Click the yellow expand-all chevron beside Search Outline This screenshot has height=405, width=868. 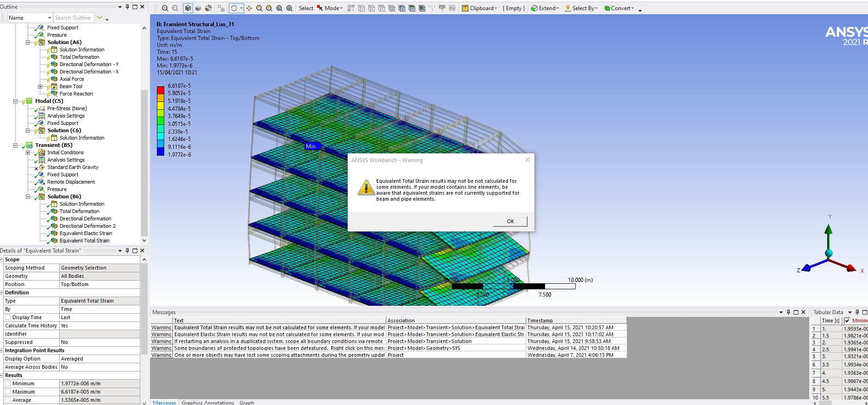point(100,18)
